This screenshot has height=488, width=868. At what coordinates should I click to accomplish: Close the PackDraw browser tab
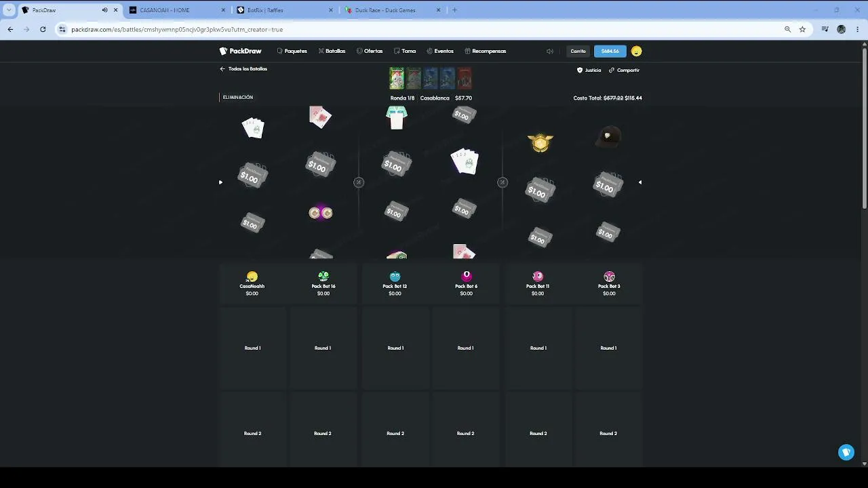[116, 10]
